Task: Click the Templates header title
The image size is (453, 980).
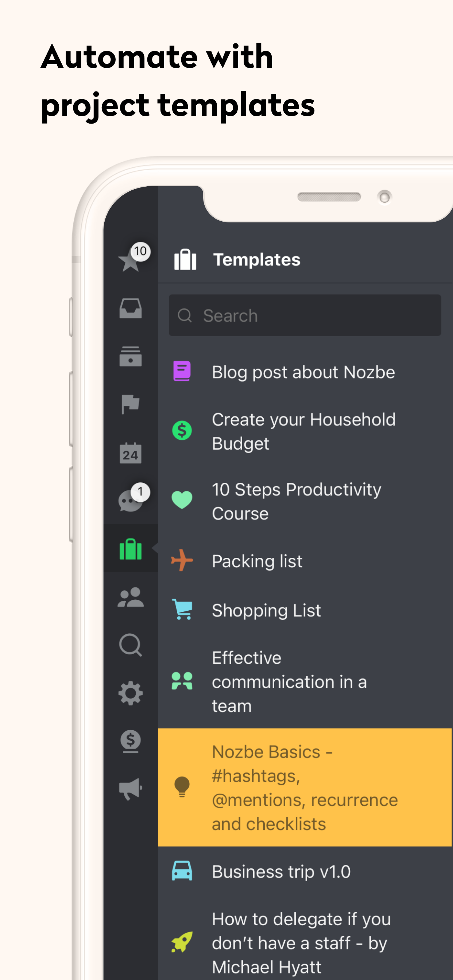Action: [257, 260]
